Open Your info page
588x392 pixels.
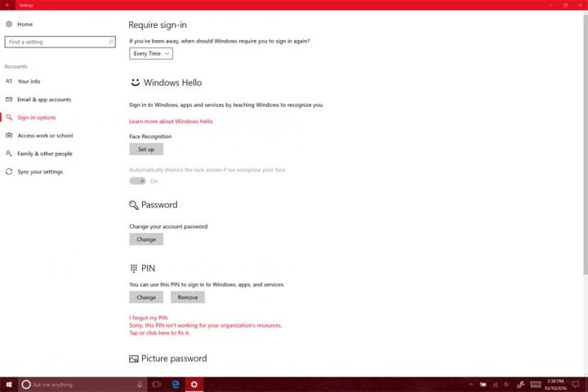point(29,81)
